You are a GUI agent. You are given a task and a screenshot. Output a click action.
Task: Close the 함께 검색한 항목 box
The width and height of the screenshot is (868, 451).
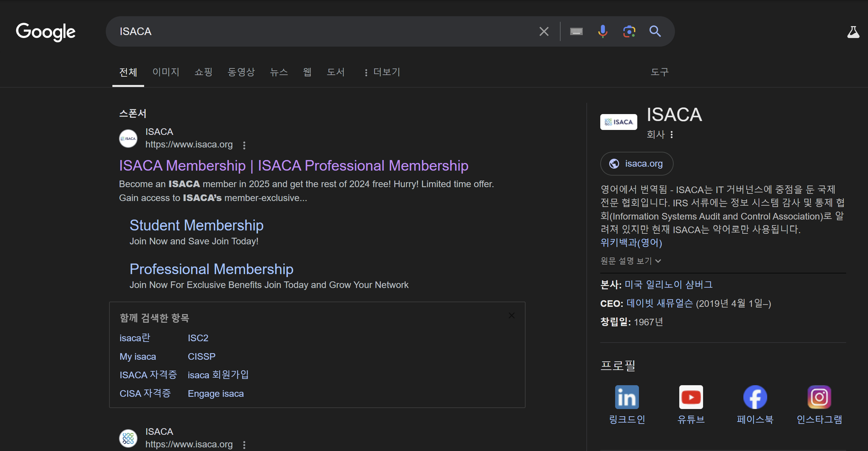pyautogui.click(x=511, y=315)
